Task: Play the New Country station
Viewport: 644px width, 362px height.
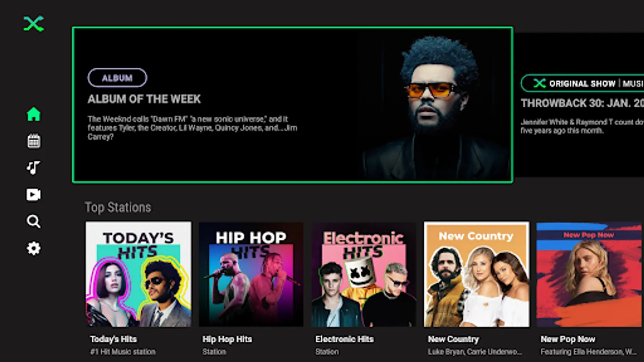Action: click(x=477, y=274)
